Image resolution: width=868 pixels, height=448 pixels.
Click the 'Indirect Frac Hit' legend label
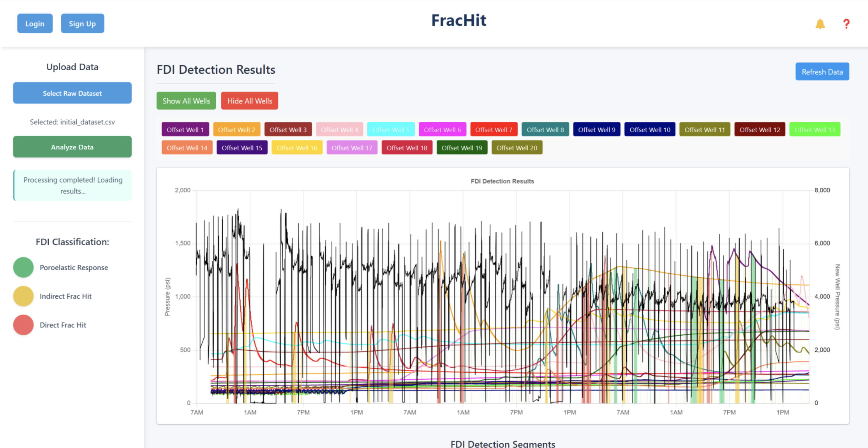66,296
